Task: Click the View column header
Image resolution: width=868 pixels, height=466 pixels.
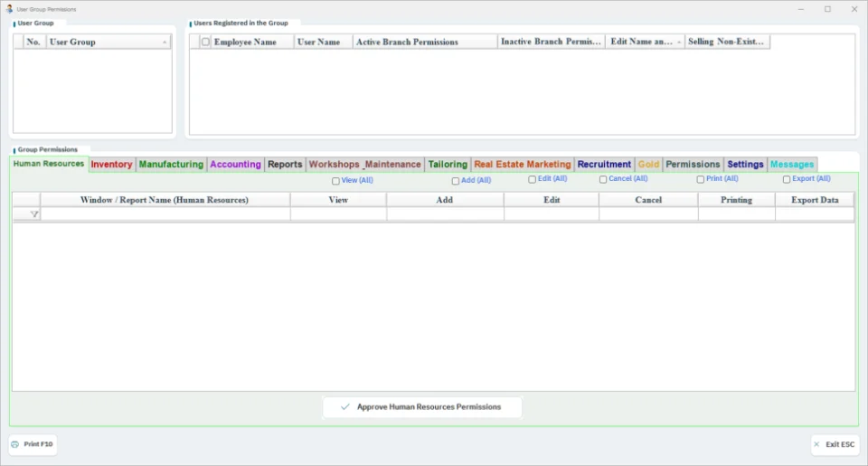Action: [338, 200]
